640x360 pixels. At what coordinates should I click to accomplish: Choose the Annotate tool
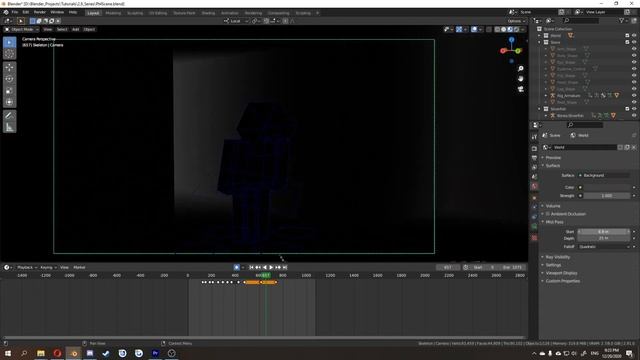(x=10, y=116)
